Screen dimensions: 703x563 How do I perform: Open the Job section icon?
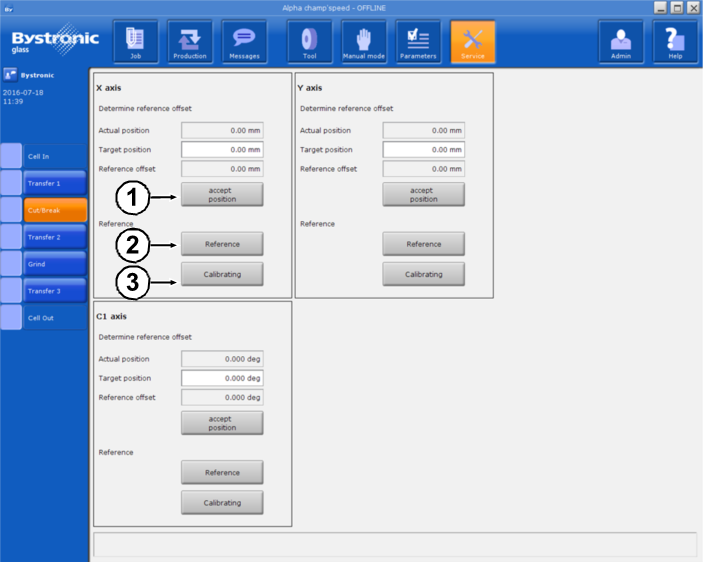click(x=135, y=41)
